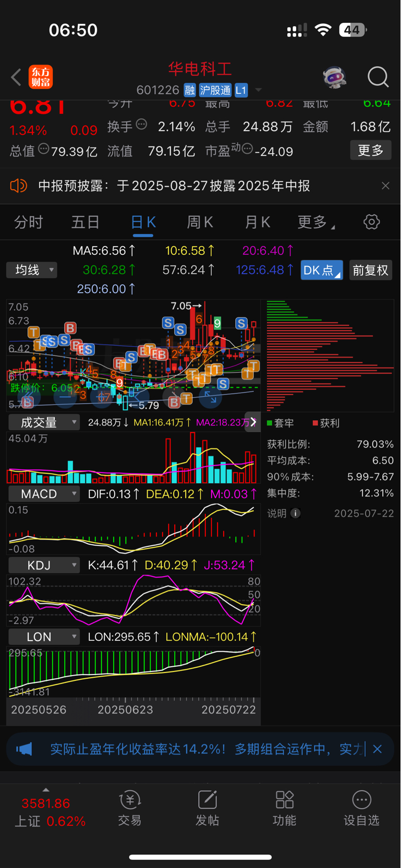401x868 pixels.
Task: Open chart settings gear icon
Action: click(371, 222)
